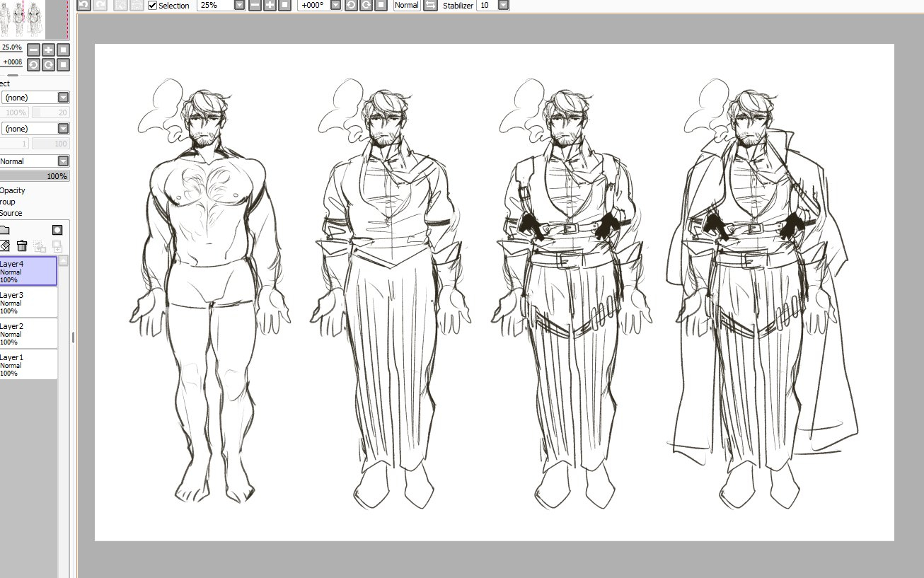Select Layer3 in the layer list
The height and width of the screenshot is (578, 924).
(28, 302)
